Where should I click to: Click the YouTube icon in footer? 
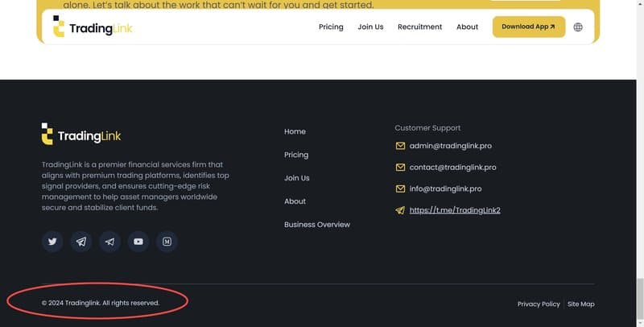coord(138,242)
